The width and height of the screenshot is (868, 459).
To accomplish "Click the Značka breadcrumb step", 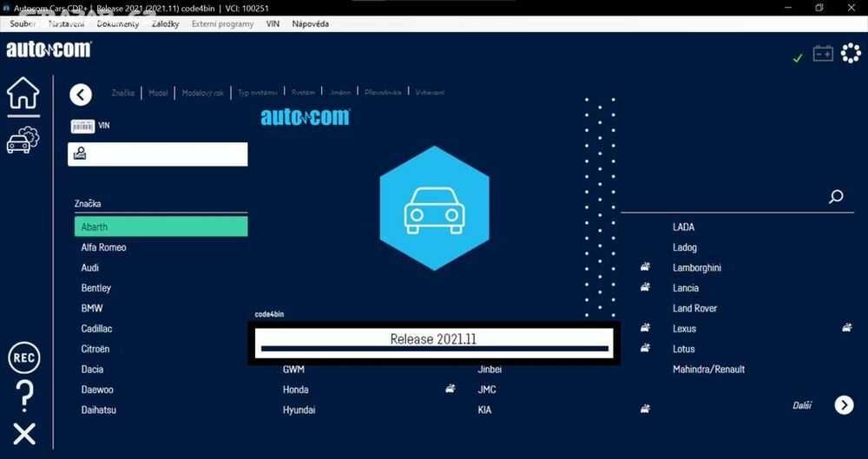I will [123, 93].
